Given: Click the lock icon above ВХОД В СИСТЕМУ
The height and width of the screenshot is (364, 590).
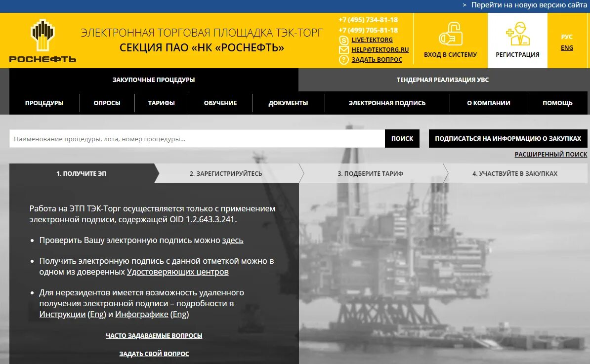Looking at the screenshot, I should tap(450, 34).
